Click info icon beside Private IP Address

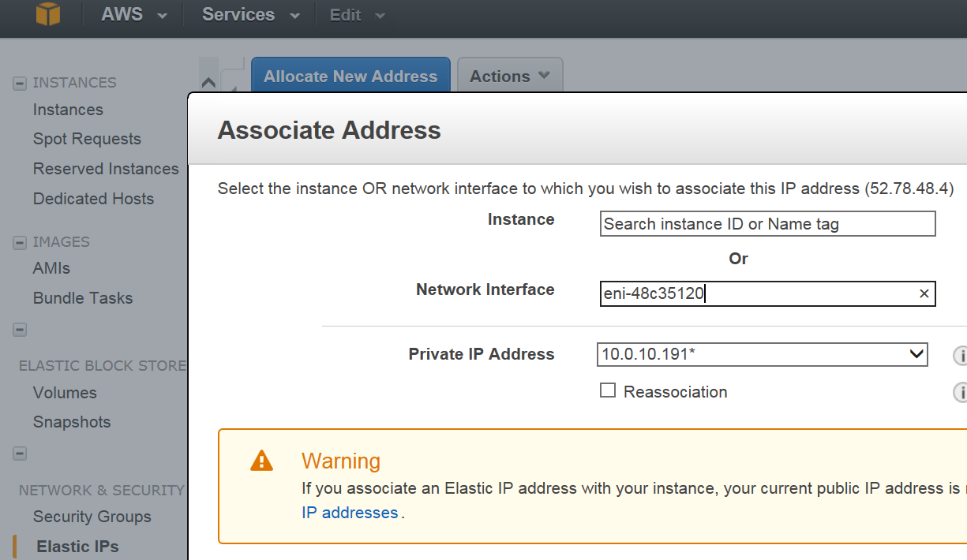960,356
